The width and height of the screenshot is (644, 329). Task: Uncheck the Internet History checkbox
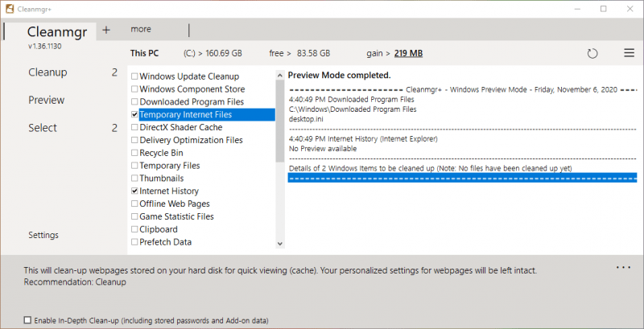[134, 191]
